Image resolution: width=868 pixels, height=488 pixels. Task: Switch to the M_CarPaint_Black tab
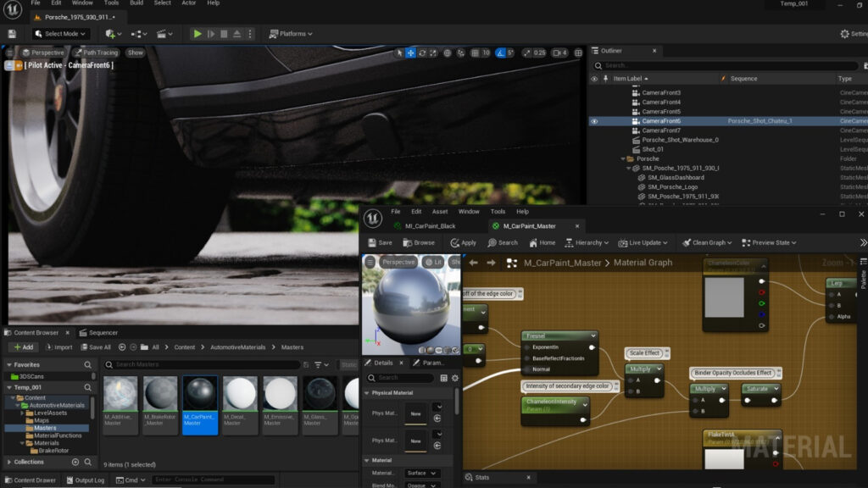point(429,226)
